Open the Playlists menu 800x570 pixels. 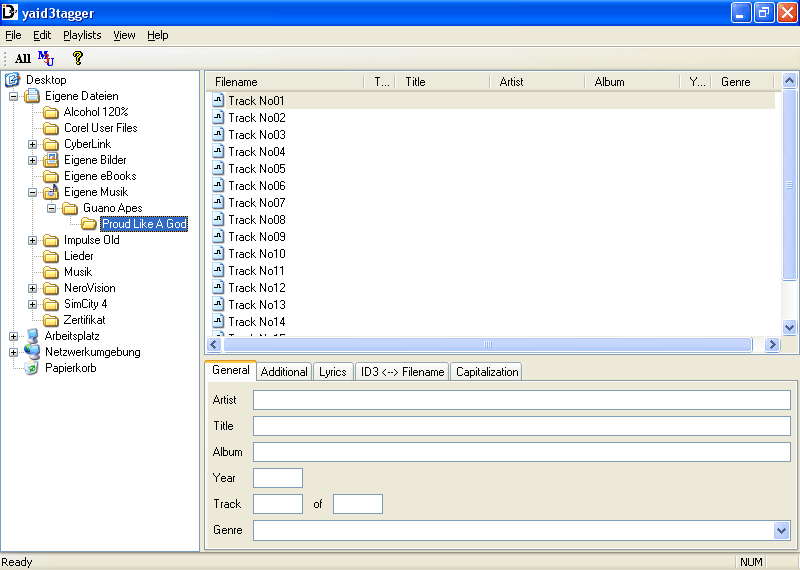82,35
